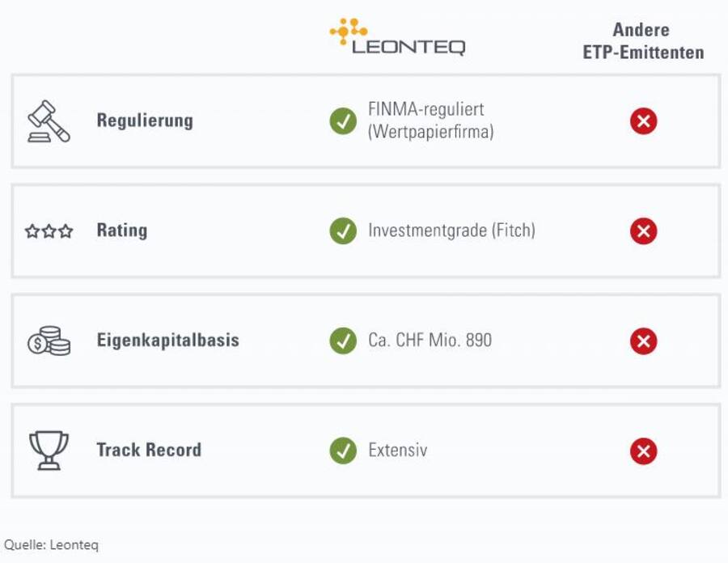Click red cross in Eigenkapitalbasis row
728x563 pixels.
[644, 341]
